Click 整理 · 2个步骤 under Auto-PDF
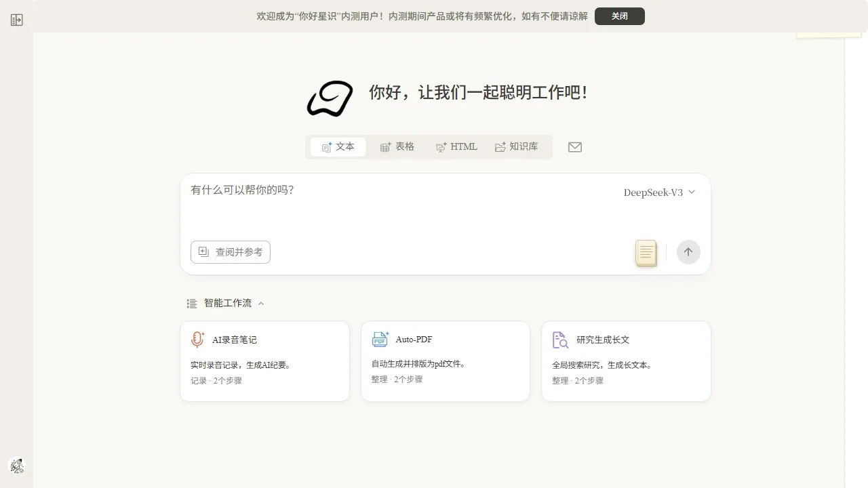Image resolution: width=868 pixels, height=488 pixels. 397,380
